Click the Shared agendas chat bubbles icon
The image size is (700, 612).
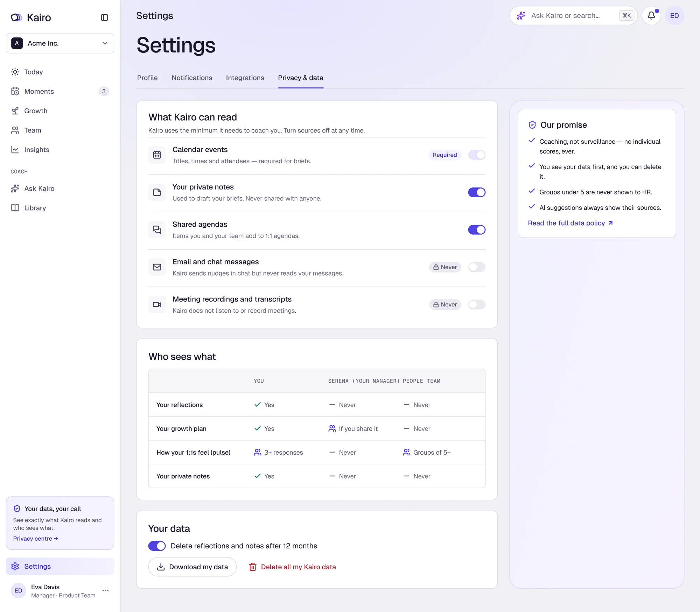[x=157, y=230]
